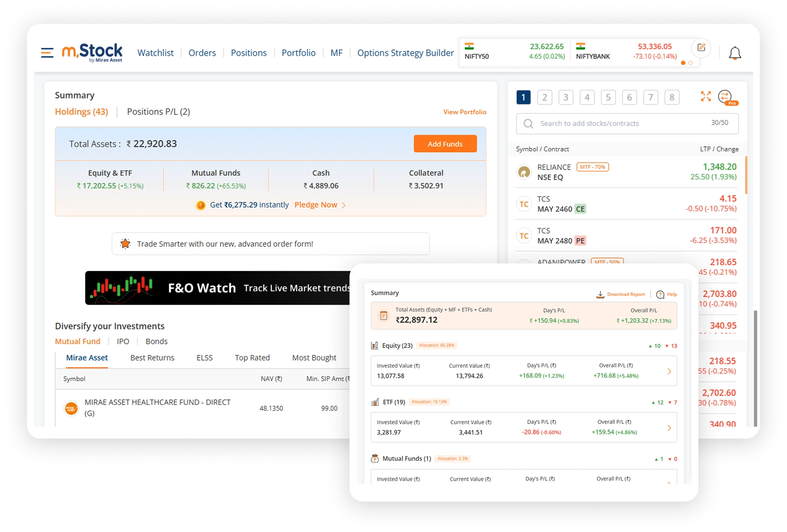Select active watchlist number 1
The image size is (787, 532).
click(x=523, y=97)
